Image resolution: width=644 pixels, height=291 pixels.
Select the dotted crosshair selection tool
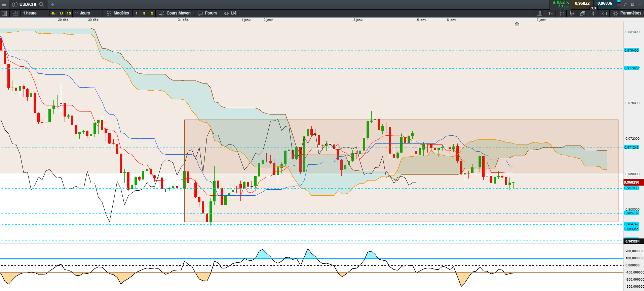tap(561, 13)
